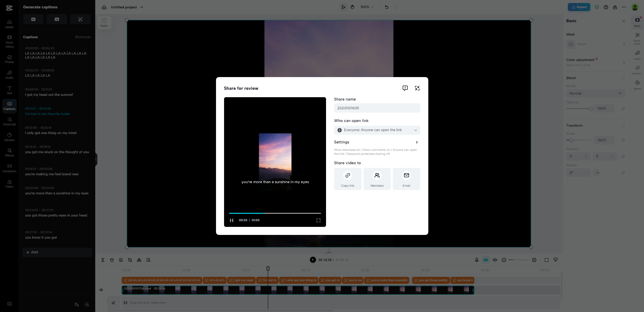Image resolution: width=644 pixels, height=312 pixels.
Task: Click the Opacity slider
Action: [580, 109]
